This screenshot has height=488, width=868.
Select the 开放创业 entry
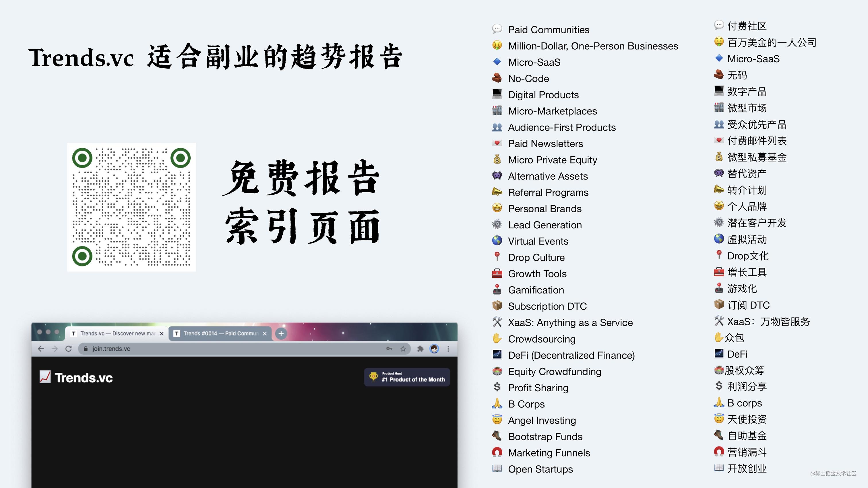747,468
